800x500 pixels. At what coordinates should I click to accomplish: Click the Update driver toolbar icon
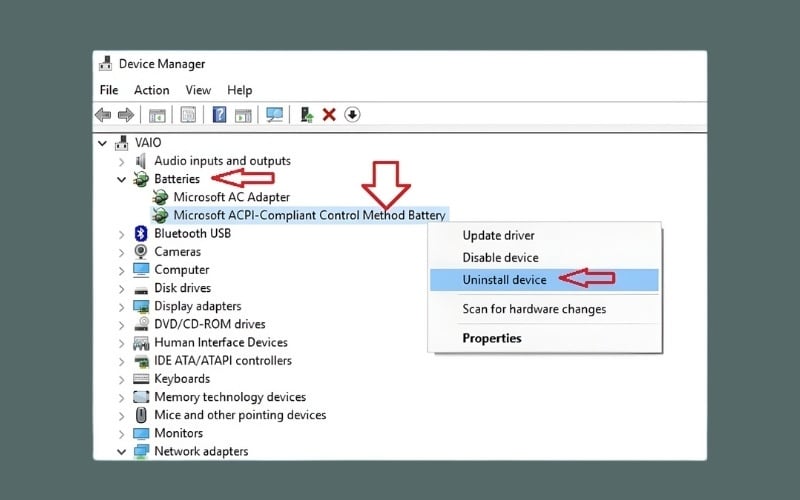(x=307, y=115)
